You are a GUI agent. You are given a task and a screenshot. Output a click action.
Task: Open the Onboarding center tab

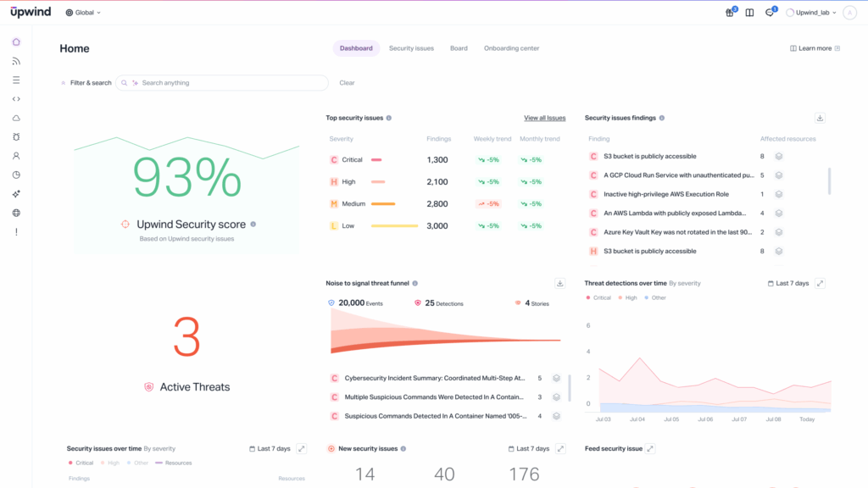coord(511,48)
